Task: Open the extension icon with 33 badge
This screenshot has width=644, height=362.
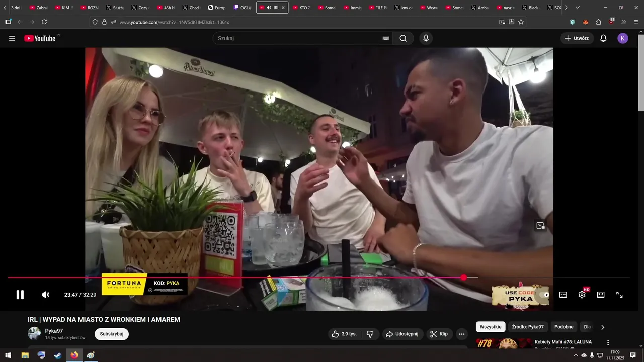Action: click(611, 21)
